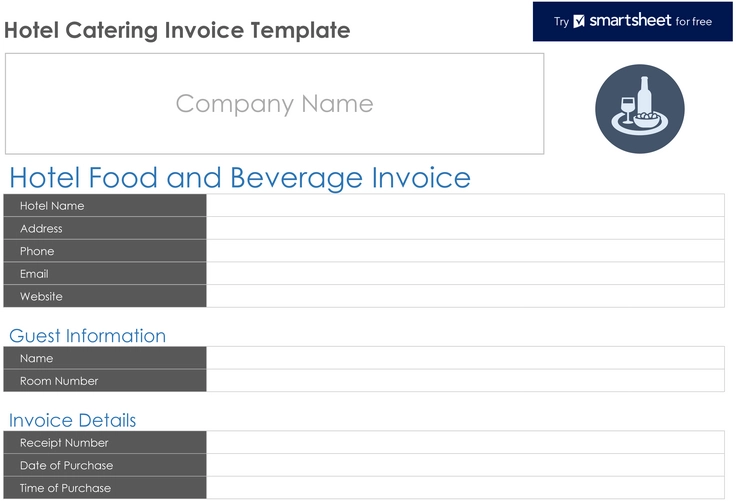Click the Hotel Catering Invoice Template title
Viewport: 736px width, 501px height.
tap(177, 30)
